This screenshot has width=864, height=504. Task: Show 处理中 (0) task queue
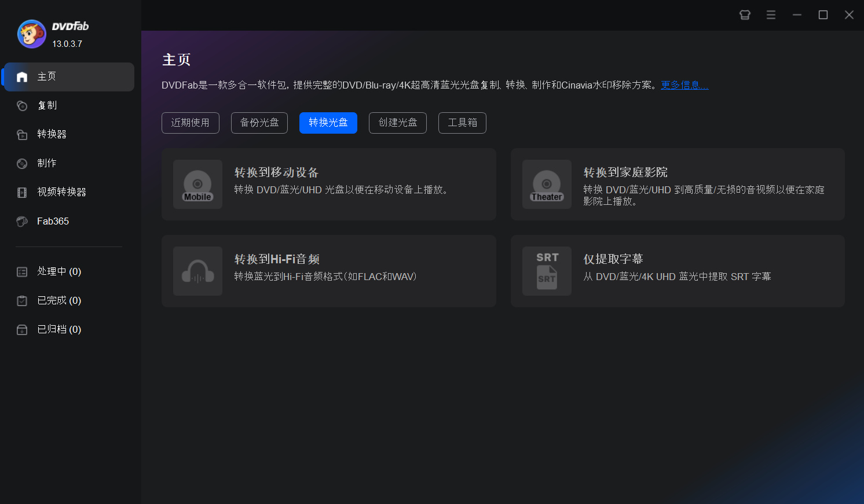click(69, 271)
